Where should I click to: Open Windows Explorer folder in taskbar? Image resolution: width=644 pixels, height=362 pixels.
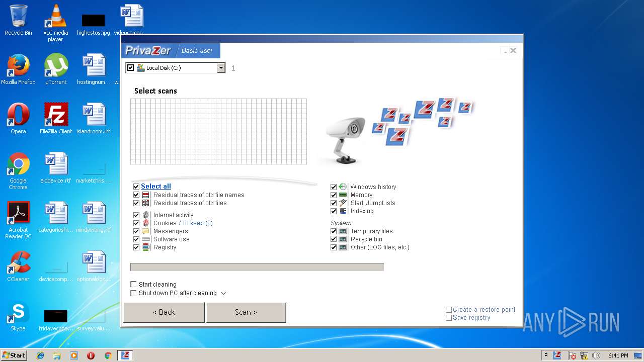(57, 355)
